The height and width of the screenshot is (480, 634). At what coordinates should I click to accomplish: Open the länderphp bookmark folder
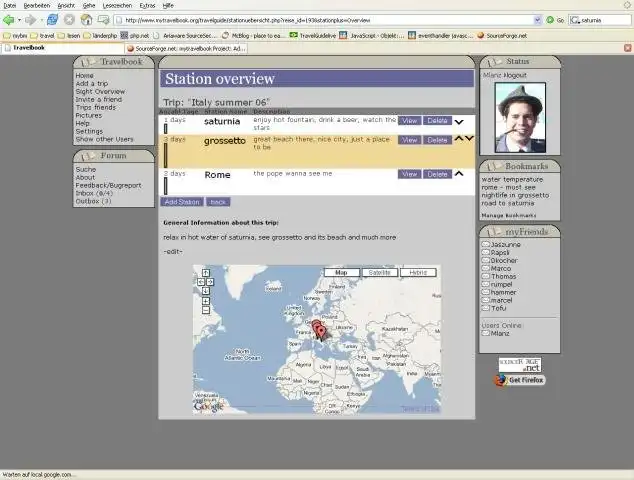pos(100,36)
